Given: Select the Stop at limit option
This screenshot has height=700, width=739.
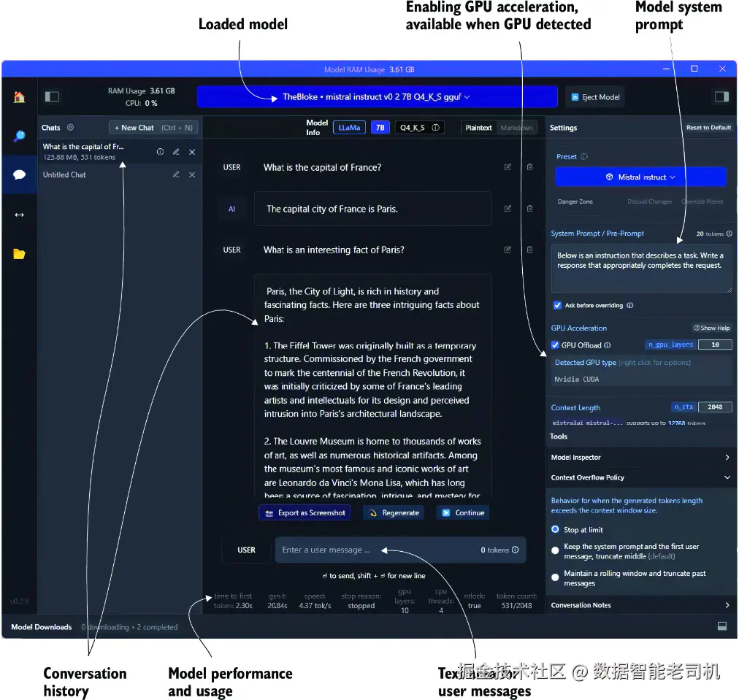Looking at the screenshot, I should click(x=555, y=529).
